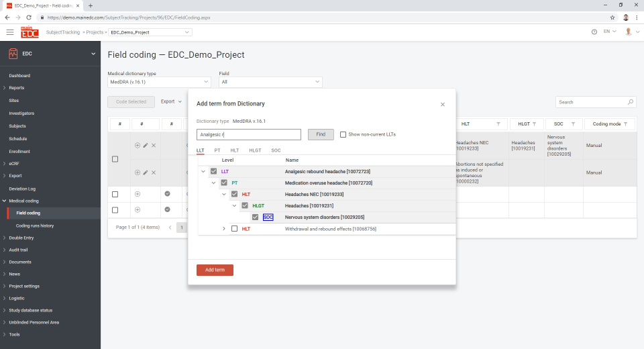Open the help clock icon in header
Image resolution: width=644 pixels, height=349 pixels.
(x=594, y=32)
